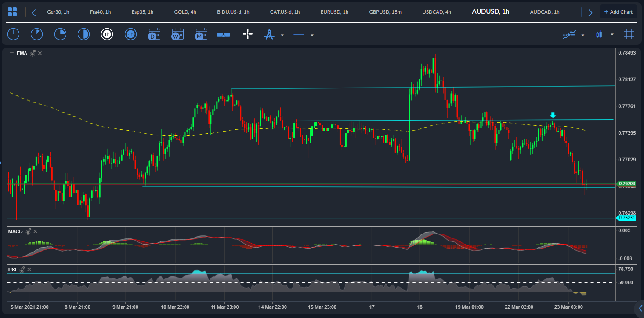Expand the drawing tools dropdown arrow
This screenshot has width=644, height=318.
click(x=282, y=35)
